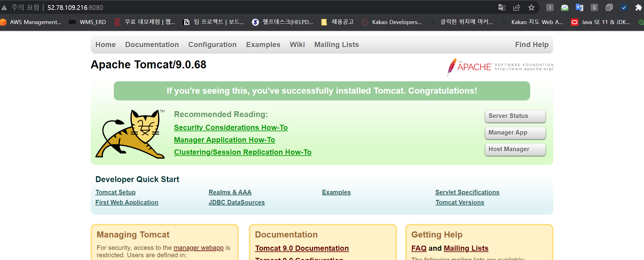Open the Tomcat Versions link
Viewport: 644px width, 260px height.
pyautogui.click(x=460, y=202)
